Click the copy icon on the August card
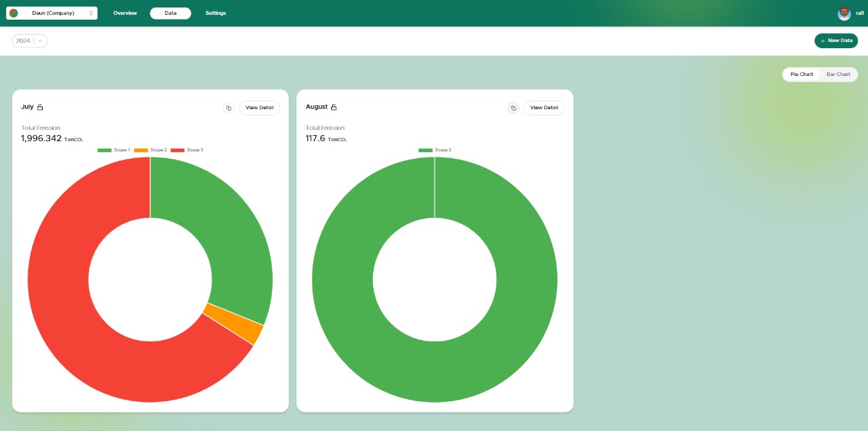Image resolution: width=868 pixels, height=431 pixels. pyautogui.click(x=513, y=108)
